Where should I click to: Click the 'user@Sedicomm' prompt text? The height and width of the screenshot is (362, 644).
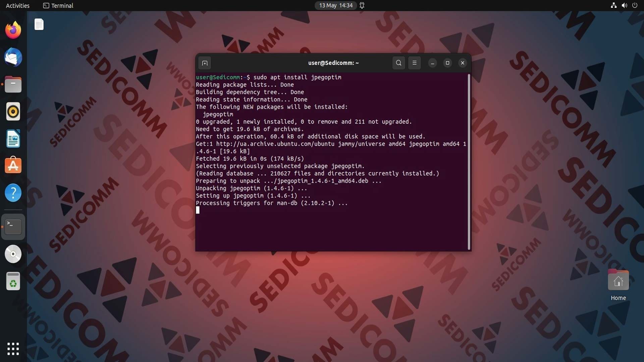tap(218, 77)
